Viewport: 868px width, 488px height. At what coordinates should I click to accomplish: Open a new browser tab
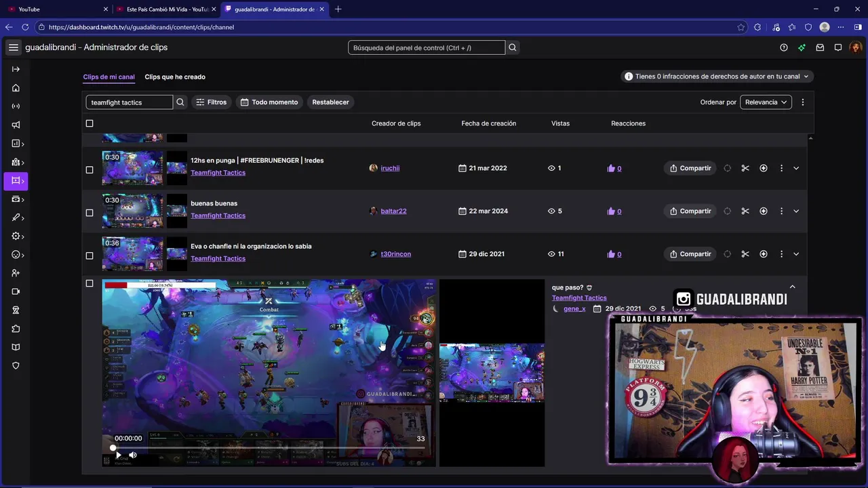coord(338,9)
